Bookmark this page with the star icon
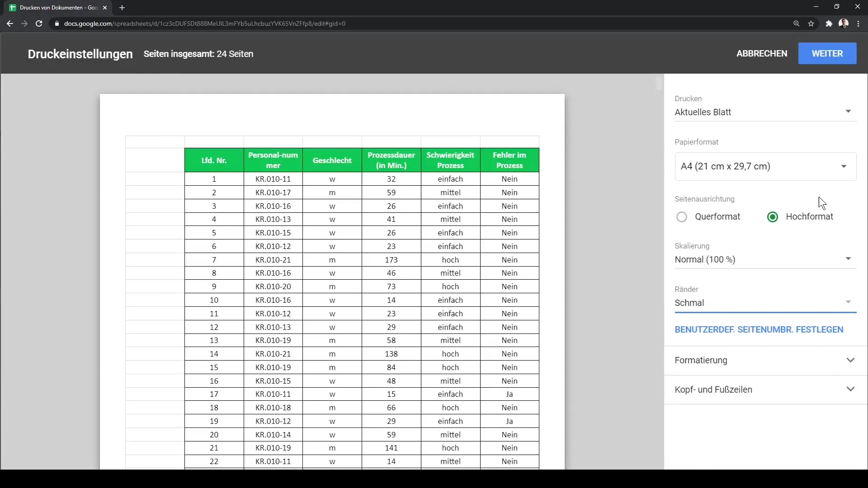The height and width of the screenshot is (488, 868). [811, 23]
